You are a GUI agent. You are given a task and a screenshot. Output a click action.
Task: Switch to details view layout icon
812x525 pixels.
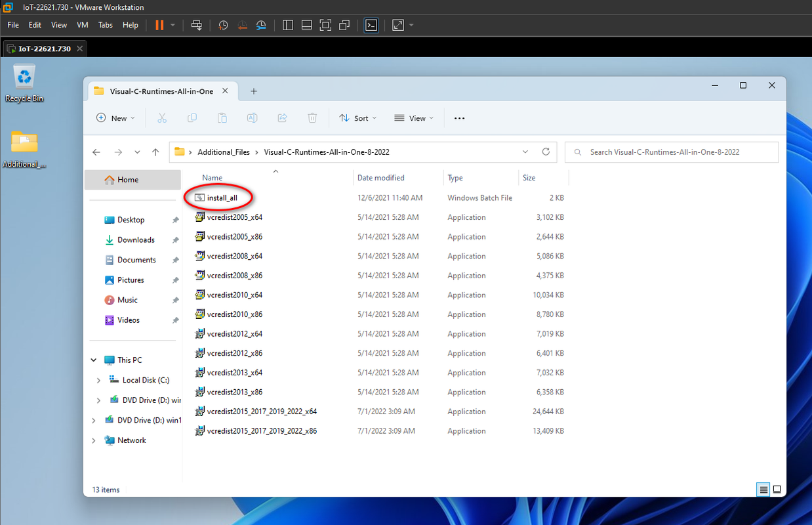763,490
